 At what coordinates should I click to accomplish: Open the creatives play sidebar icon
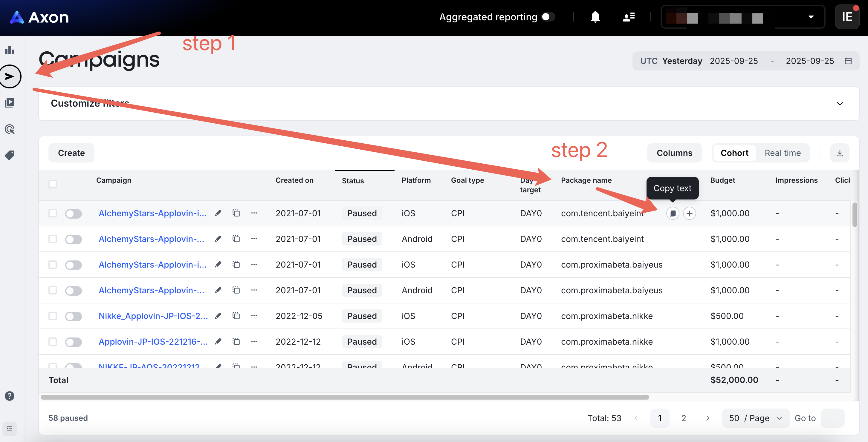point(10,103)
